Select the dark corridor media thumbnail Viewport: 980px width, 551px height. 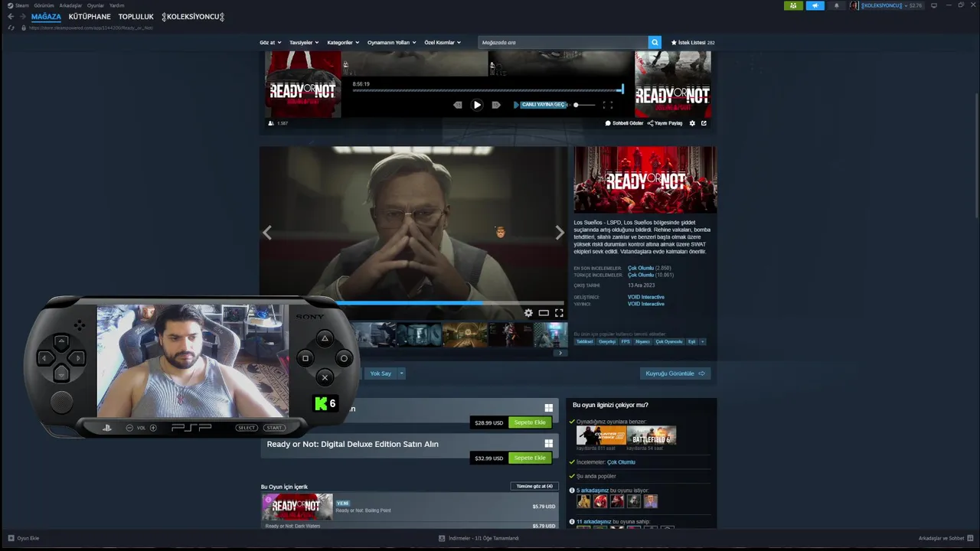tap(419, 334)
